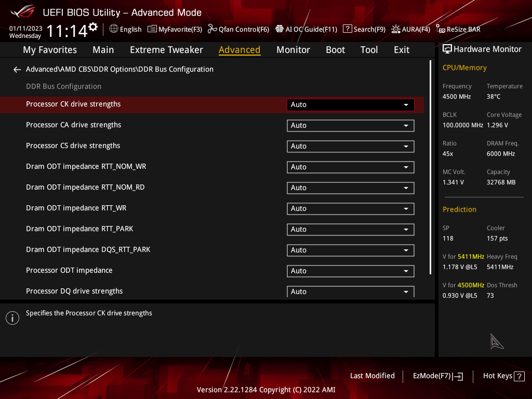Open the RTT_NOM_WR impedance dropdown

tap(351, 167)
